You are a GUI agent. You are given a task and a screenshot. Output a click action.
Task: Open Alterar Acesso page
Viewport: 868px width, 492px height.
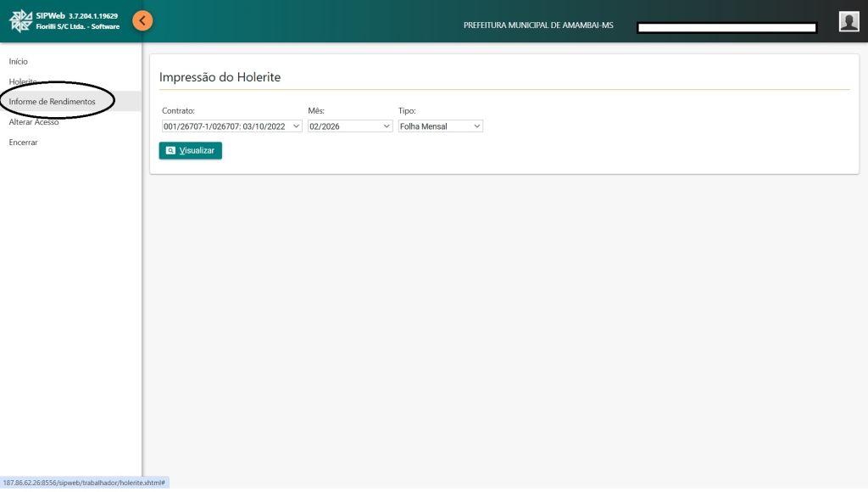34,122
